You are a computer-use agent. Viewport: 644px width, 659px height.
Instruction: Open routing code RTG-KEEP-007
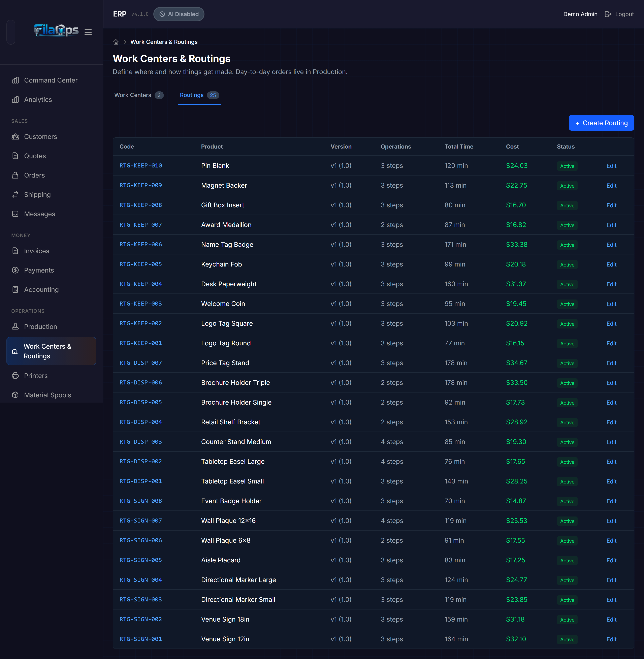[x=141, y=225]
